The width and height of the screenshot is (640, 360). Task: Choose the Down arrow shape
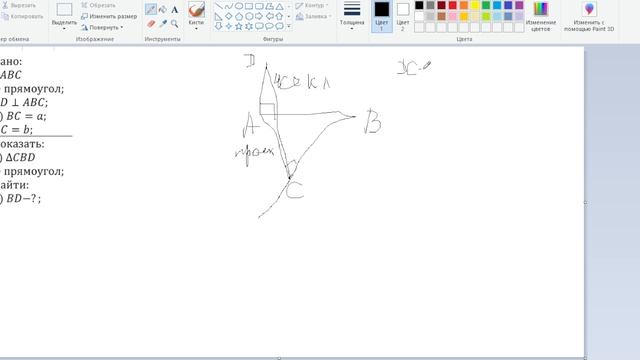coord(219,26)
